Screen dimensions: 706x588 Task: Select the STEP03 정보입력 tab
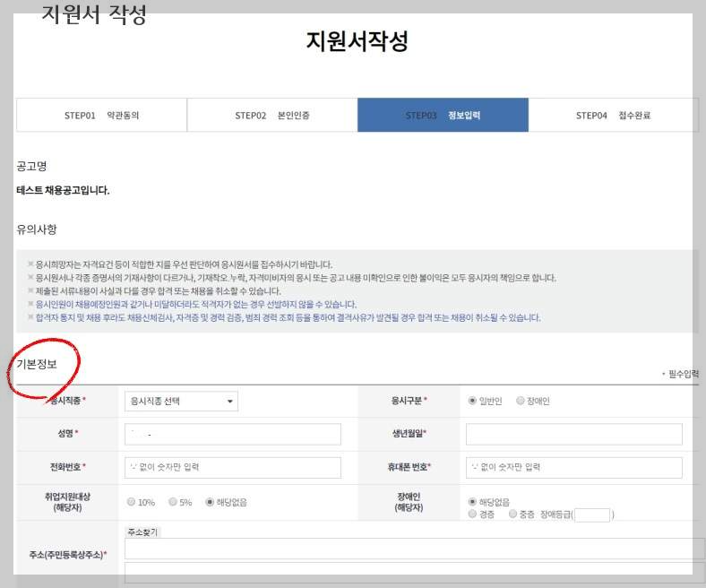443,116
